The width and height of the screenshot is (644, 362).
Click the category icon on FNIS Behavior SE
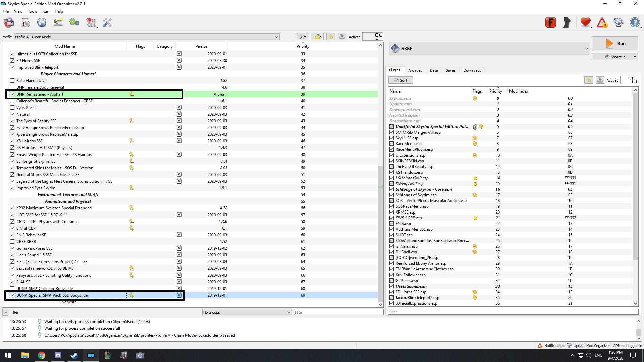tap(179, 235)
